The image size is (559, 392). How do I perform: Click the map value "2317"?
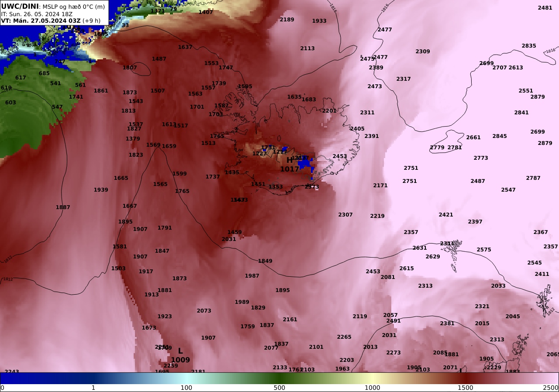pyautogui.click(x=404, y=79)
